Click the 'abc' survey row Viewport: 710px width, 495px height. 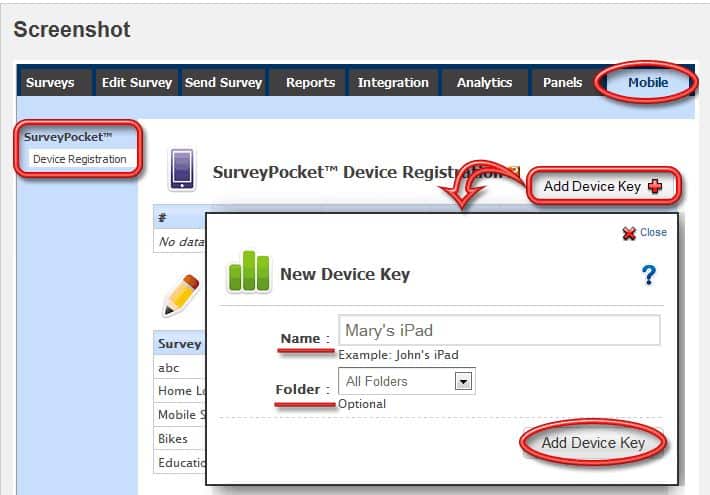click(x=180, y=368)
